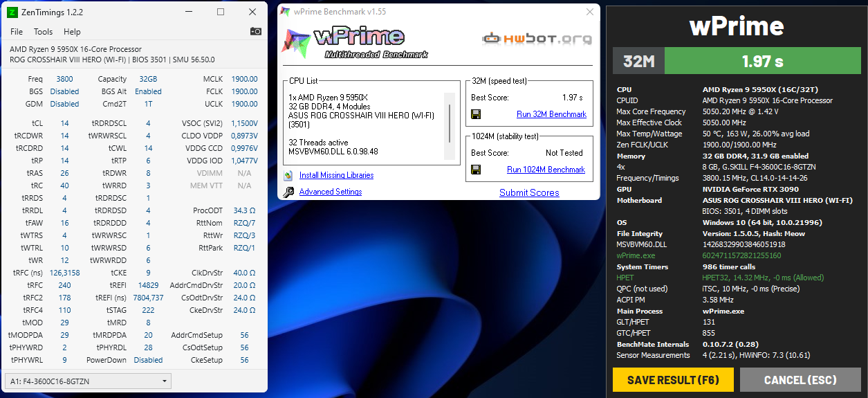
Task: Open the A1: F4-3600C16-8GTZN module dropdown
Action: click(x=88, y=381)
